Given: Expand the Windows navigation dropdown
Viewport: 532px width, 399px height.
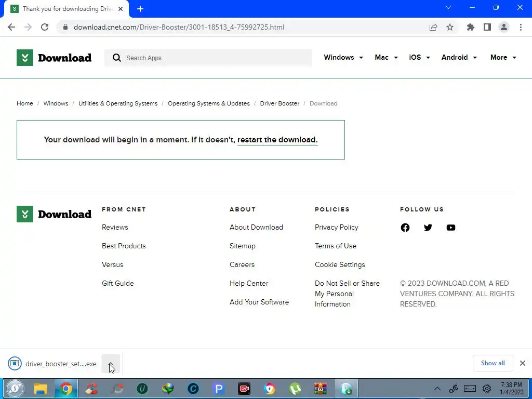Looking at the screenshot, I should tap(343, 57).
